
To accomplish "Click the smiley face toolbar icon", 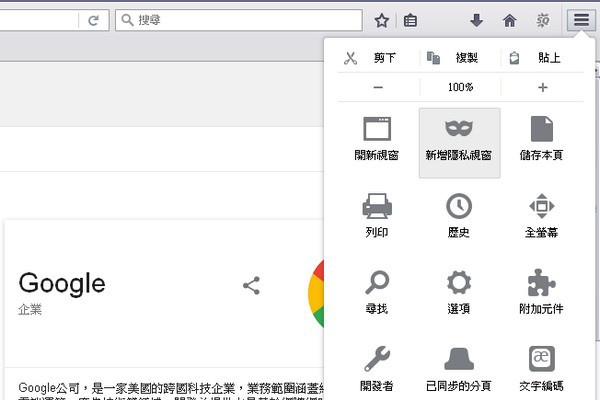I will (x=543, y=20).
